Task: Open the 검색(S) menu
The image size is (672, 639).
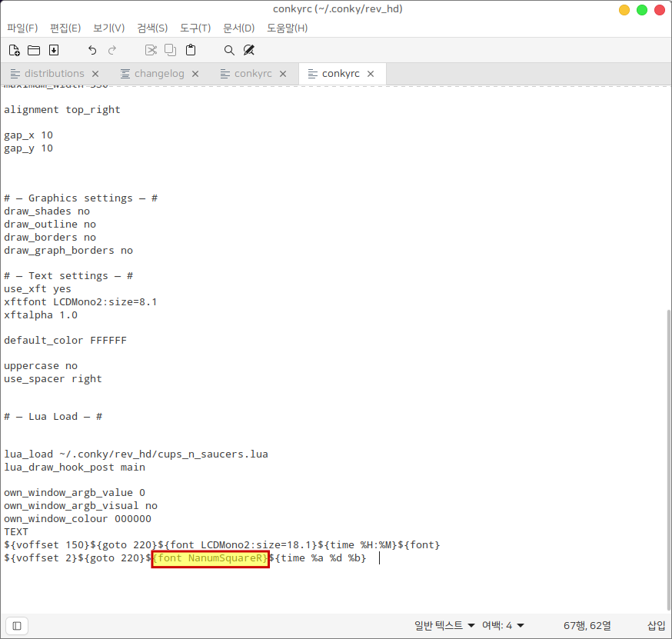Action: coord(152,28)
